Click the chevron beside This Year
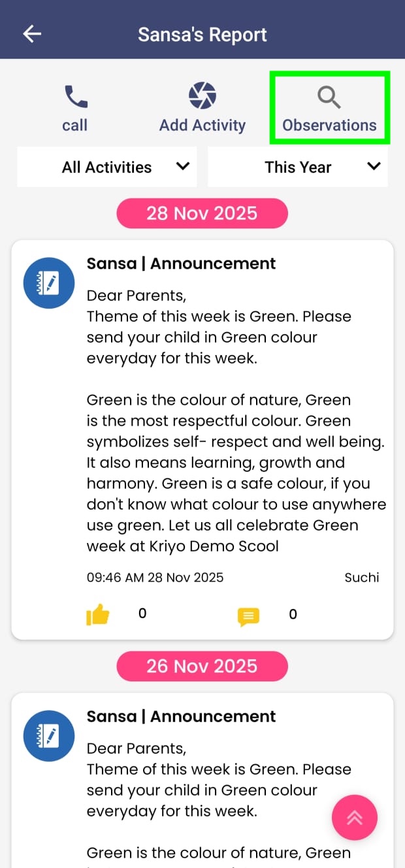This screenshot has height=868, width=405. 374,166
